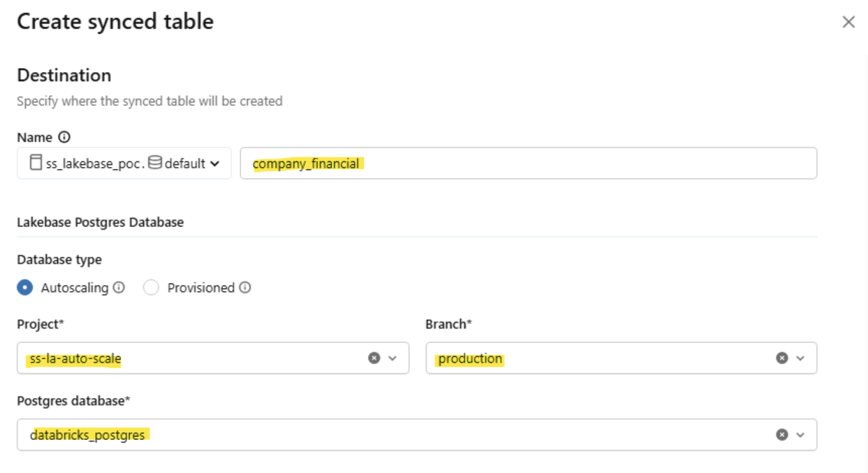The width and height of the screenshot is (868, 473).
Task: Clear the Project field selection
Action: 374,358
